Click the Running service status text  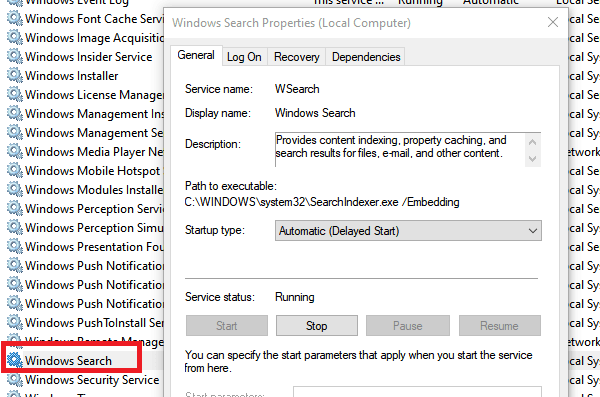(x=295, y=297)
